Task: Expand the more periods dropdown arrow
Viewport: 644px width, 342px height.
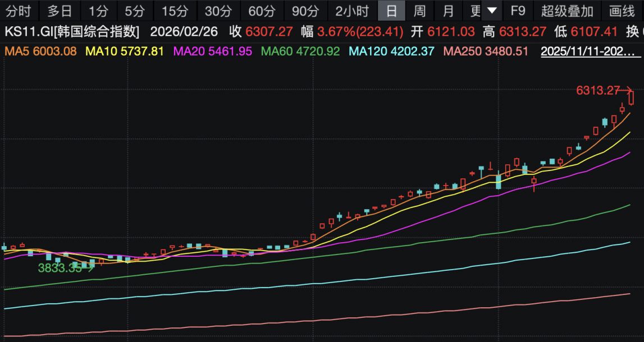Action: point(492,11)
